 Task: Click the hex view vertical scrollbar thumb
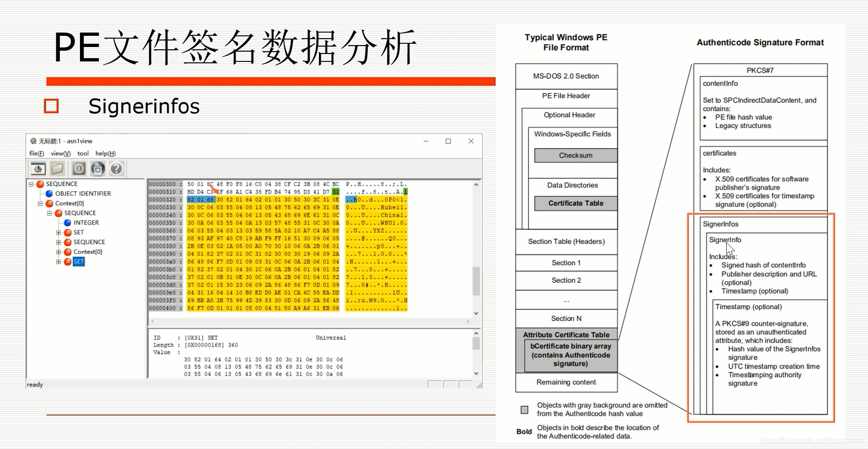point(476,281)
